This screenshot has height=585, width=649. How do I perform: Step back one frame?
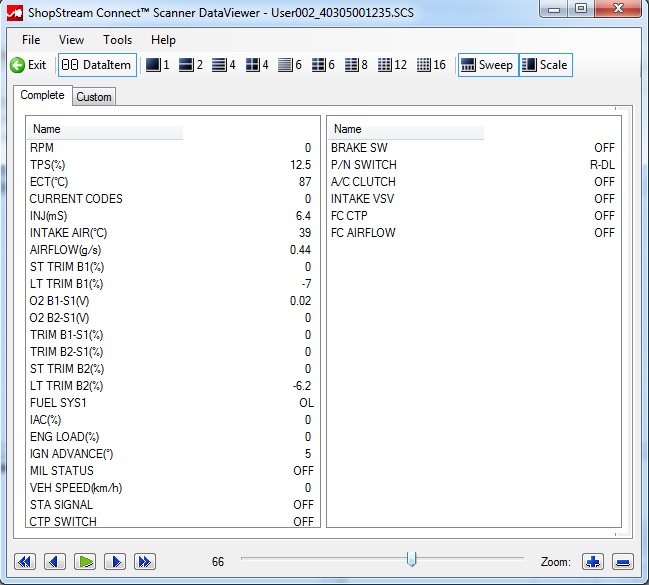tap(55, 562)
